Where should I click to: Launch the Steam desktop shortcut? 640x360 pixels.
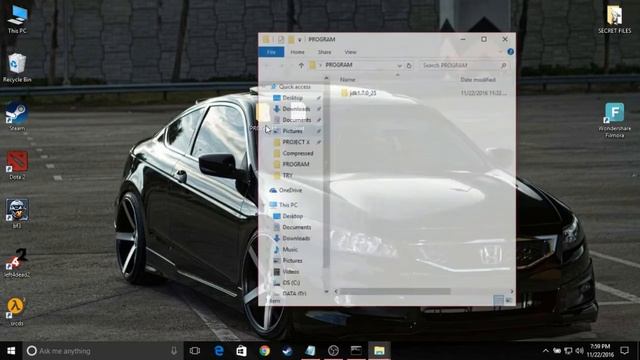click(x=17, y=117)
